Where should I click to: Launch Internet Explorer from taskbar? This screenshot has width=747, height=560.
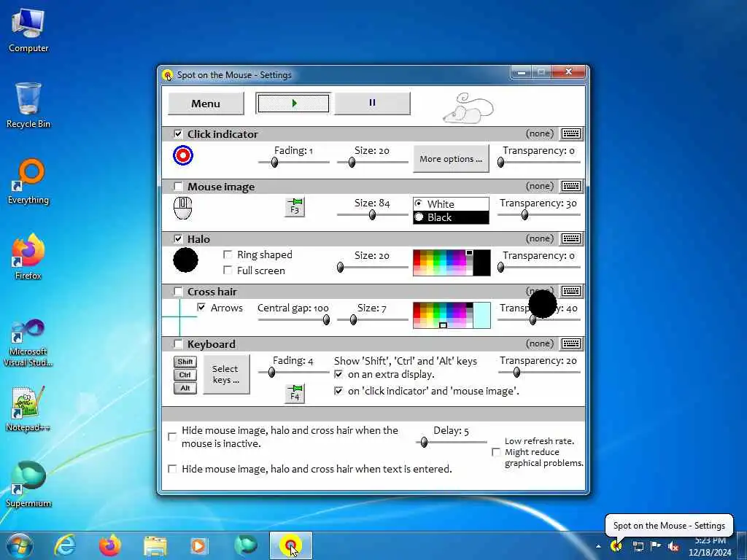[x=65, y=545]
